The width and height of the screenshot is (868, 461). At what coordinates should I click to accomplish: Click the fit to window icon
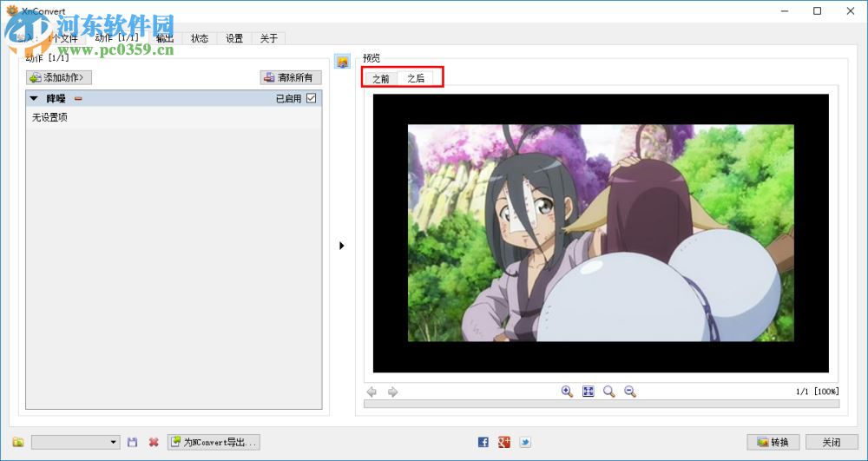tap(588, 392)
